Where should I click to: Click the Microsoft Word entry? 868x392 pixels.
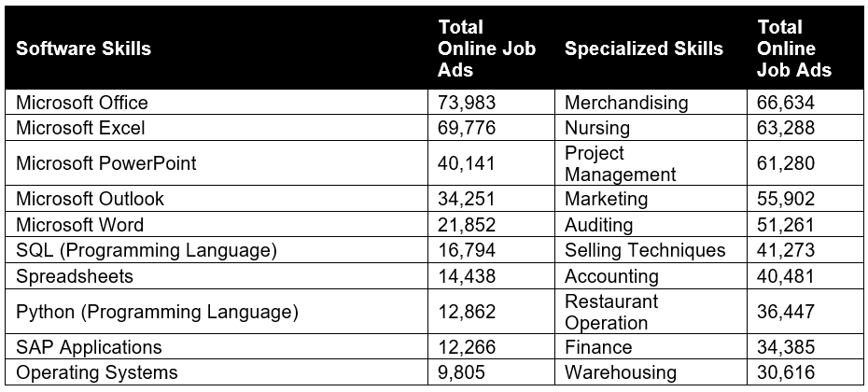(80, 225)
